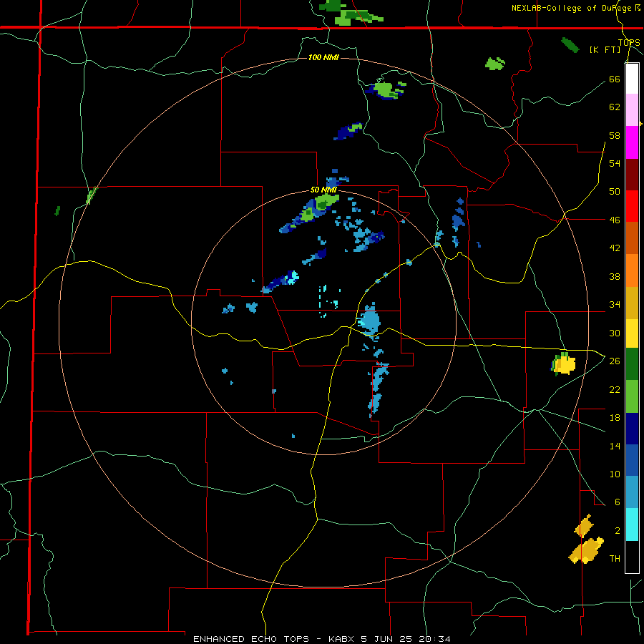Click the dark green legend swatch
The width and height of the screenshot is (644, 644).
pyautogui.click(x=632, y=364)
